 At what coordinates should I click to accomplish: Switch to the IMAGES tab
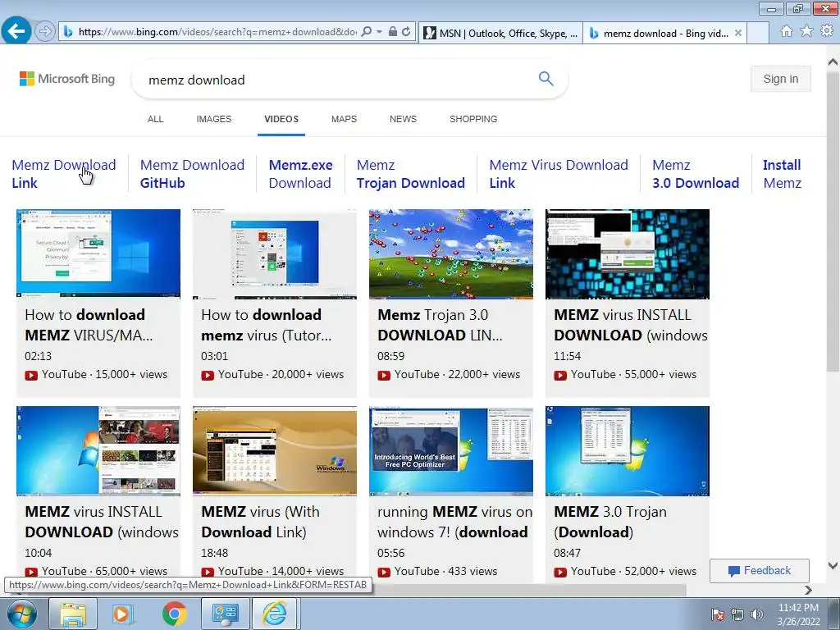(214, 119)
